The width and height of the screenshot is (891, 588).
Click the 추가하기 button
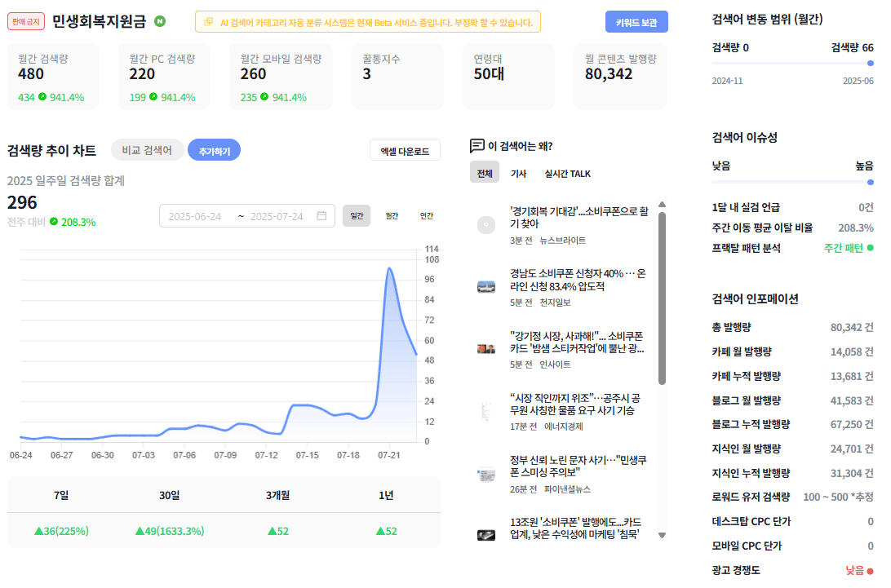click(215, 151)
